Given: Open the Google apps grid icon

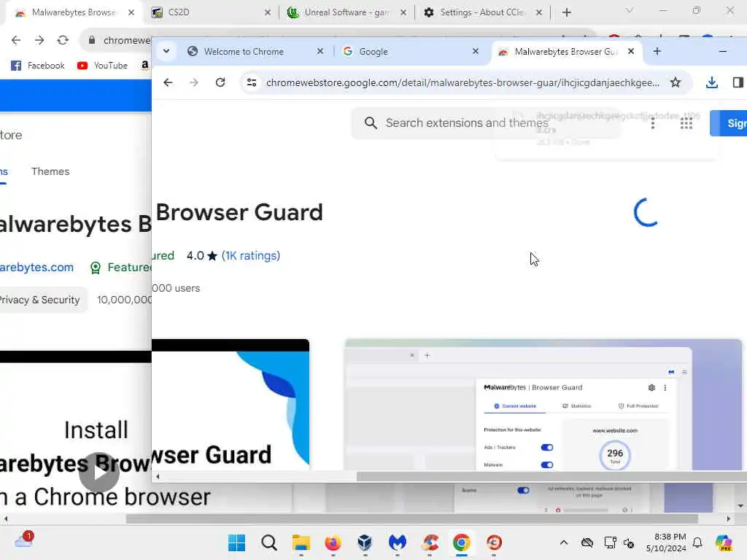Looking at the screenshot, I should pyautogui.click(x=686, y=124).
